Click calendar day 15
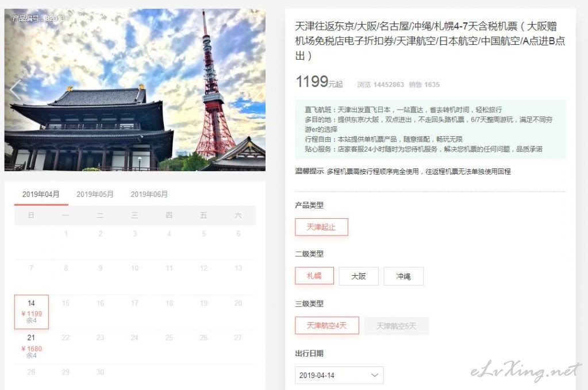The height and width of the screenshot is (390, 588). (66, 303)
